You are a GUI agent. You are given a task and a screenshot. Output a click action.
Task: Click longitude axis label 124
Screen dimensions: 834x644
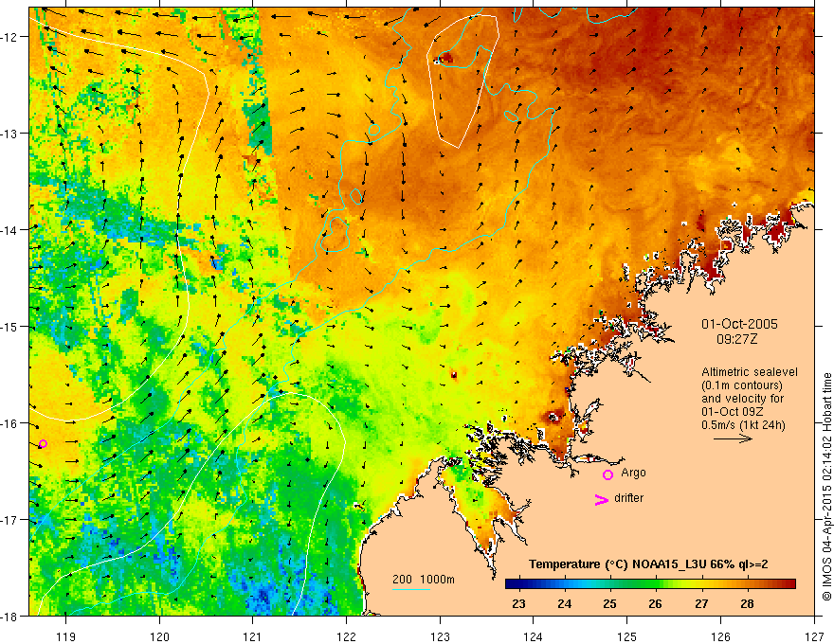tap(534, 636)
